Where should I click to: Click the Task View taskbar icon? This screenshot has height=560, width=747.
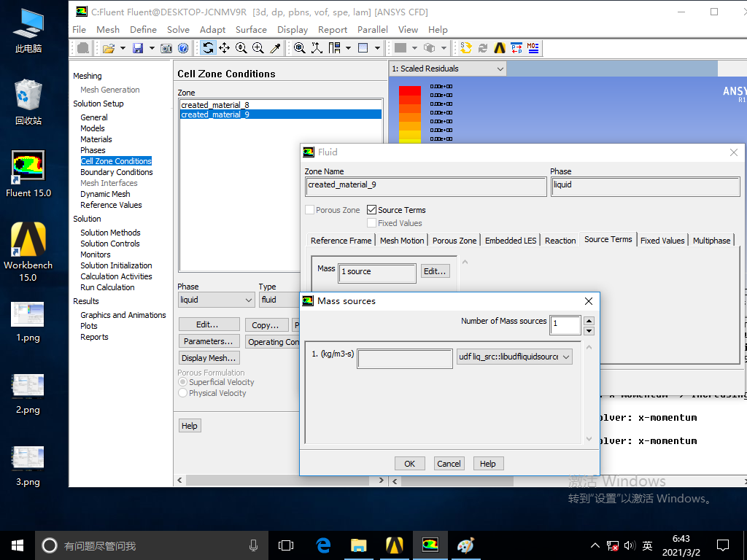point(286,545)
